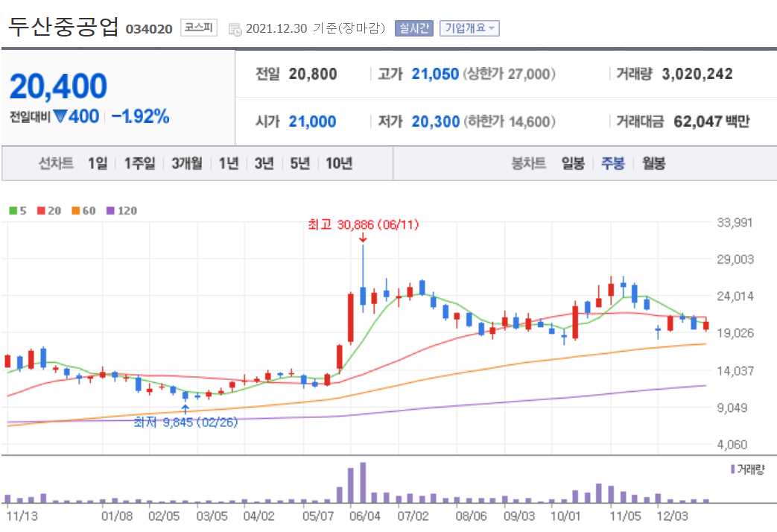
Task: Click the 12/03 date axis label
Action: point(672,516)
